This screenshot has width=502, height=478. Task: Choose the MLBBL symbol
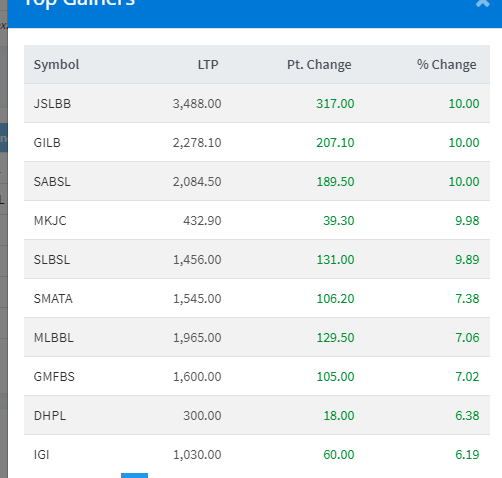(53, 338)
